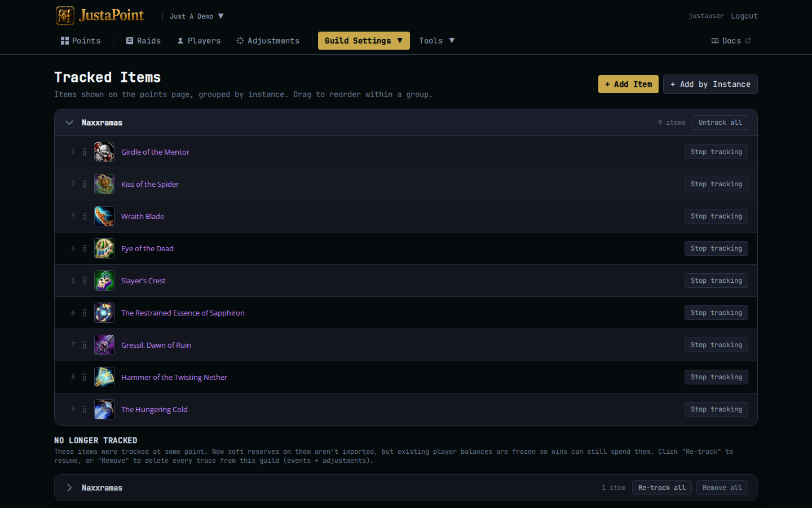
Task: Open the Hammer of the Twisting Nether link
Action: 174,377
